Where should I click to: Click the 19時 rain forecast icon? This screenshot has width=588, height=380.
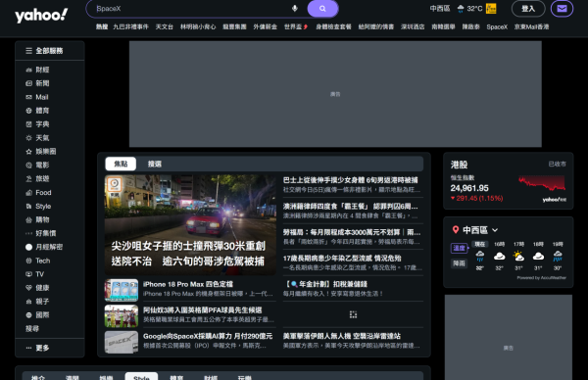click(558, 257)
